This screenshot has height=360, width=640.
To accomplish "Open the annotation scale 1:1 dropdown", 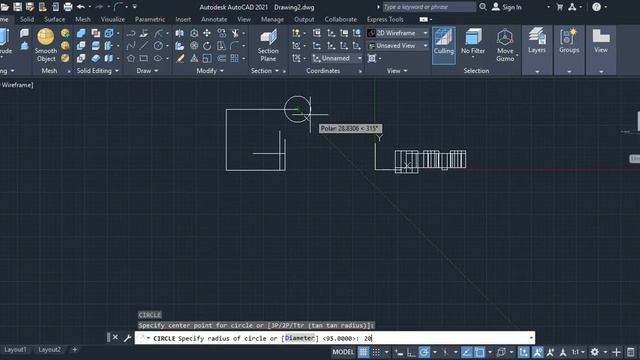I will pos(577,352).
